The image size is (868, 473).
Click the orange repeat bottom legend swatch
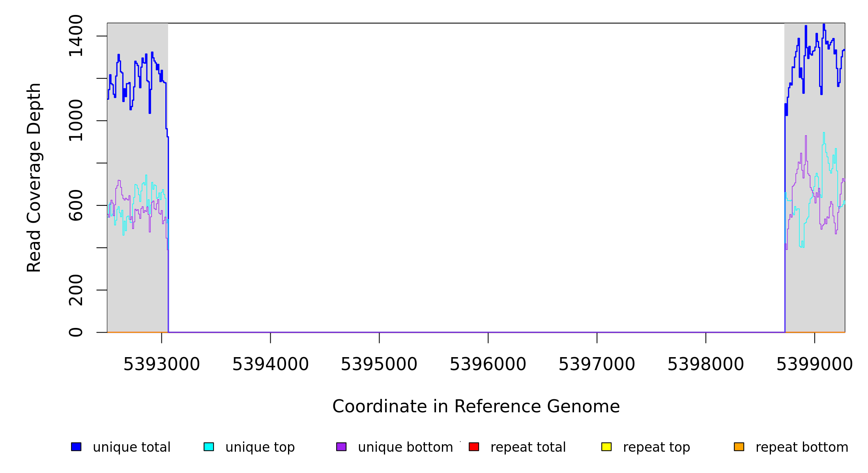pyautogui.click(x=739, y=447)
